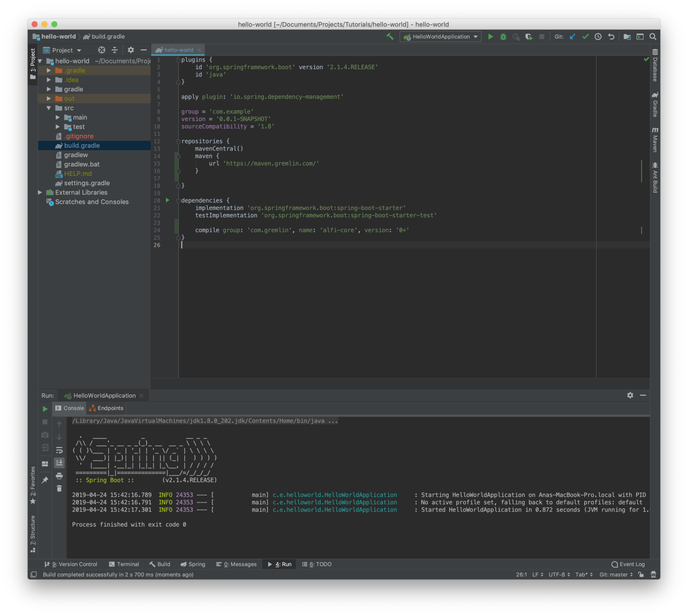Hide the Project tool window
Screen dimensions: 688x616
point(143,50)
